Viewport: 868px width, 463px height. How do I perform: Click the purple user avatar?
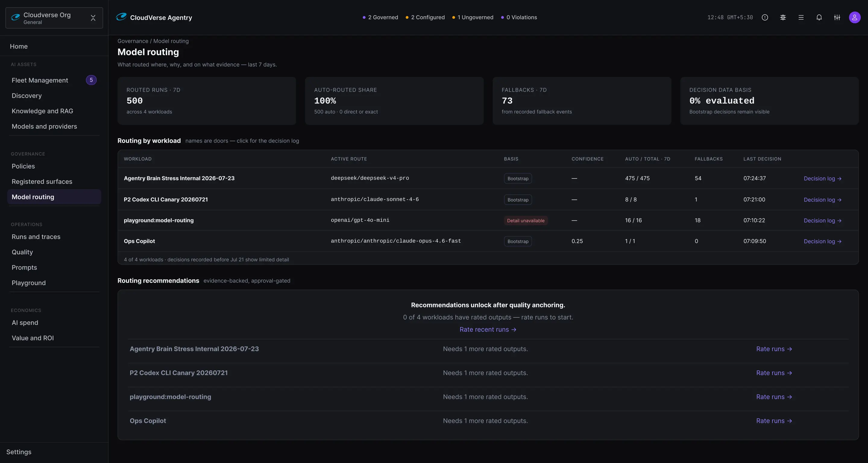click(x=854, y=17)
